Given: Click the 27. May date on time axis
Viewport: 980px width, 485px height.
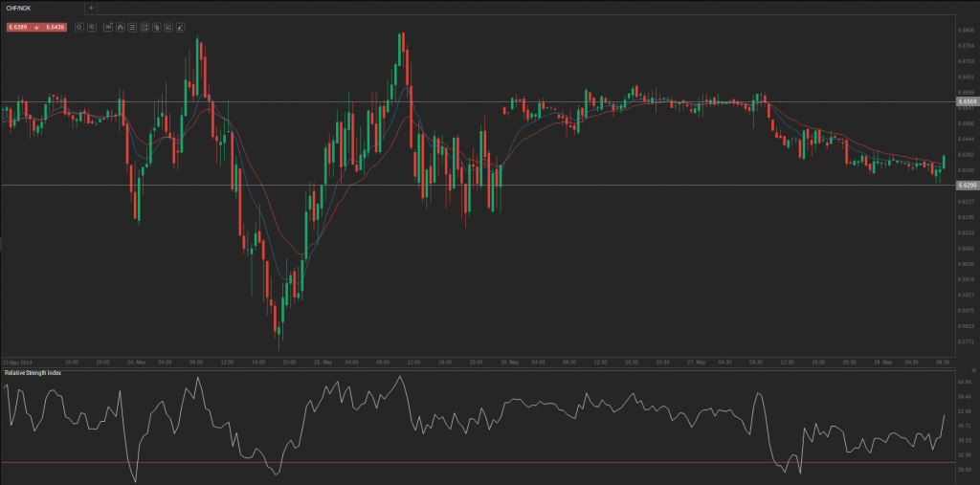Looking at the screenshot, I should click(696, 363).
